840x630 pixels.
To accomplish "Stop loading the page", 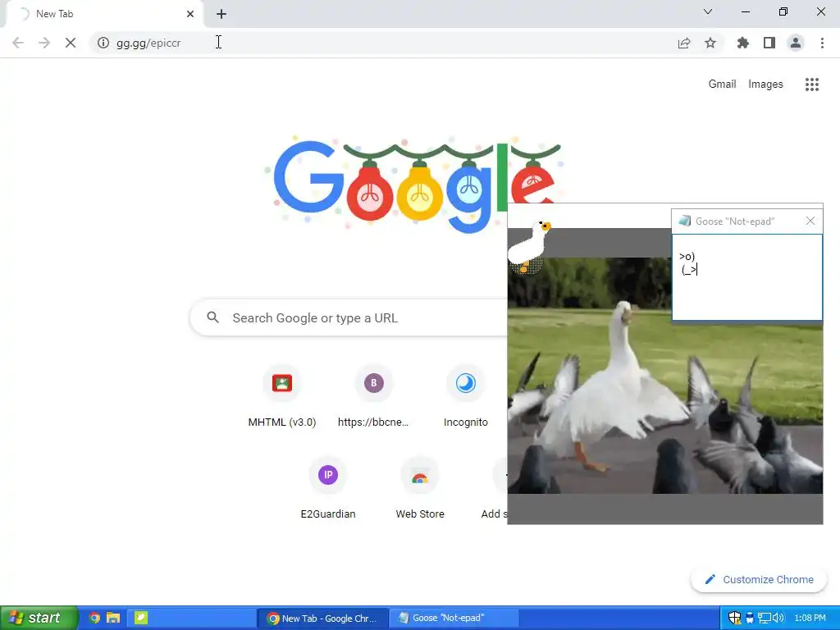I will (71, 43).
